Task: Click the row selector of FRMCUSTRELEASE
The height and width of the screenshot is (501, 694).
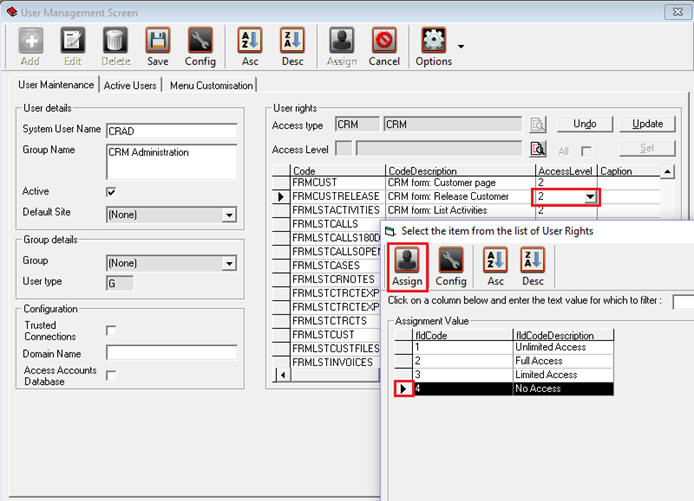Action: click(281, 197)
